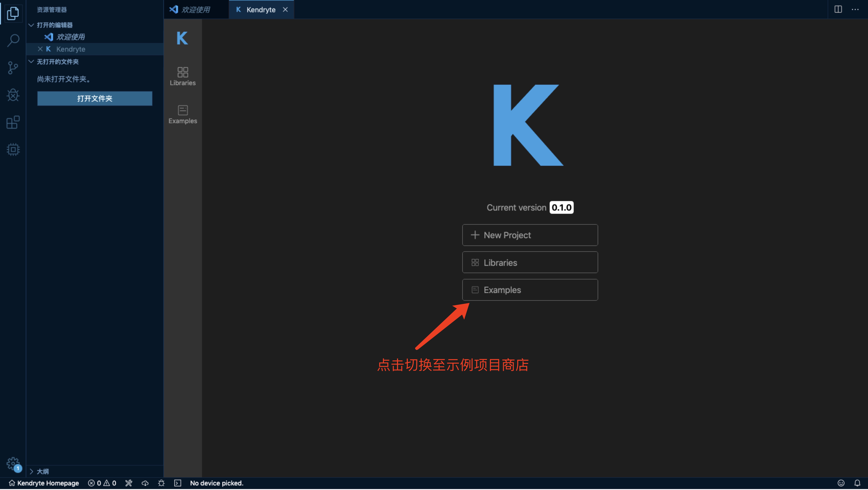
Task: Open the Extensions view
Action: coord(13,122)
